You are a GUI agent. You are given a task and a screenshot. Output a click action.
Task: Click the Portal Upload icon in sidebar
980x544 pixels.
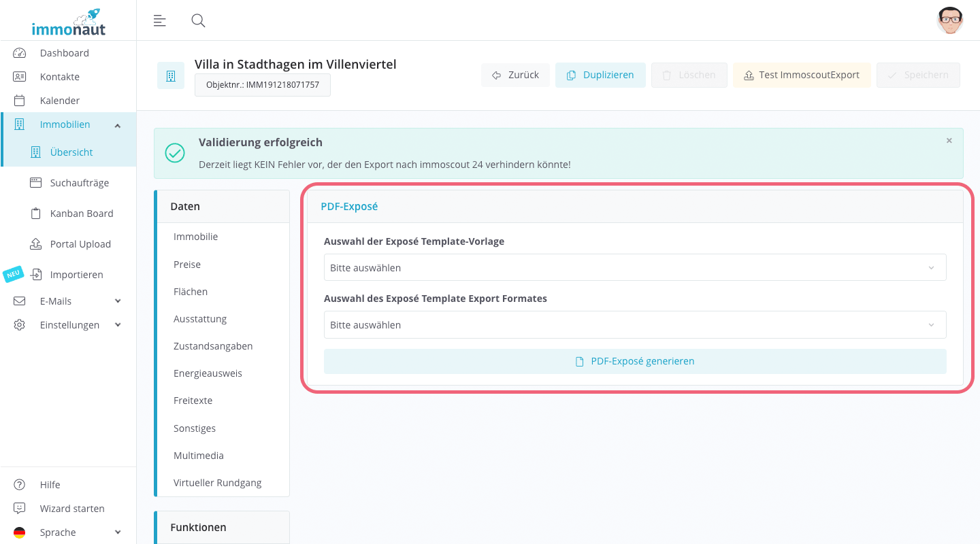[36, 244]
